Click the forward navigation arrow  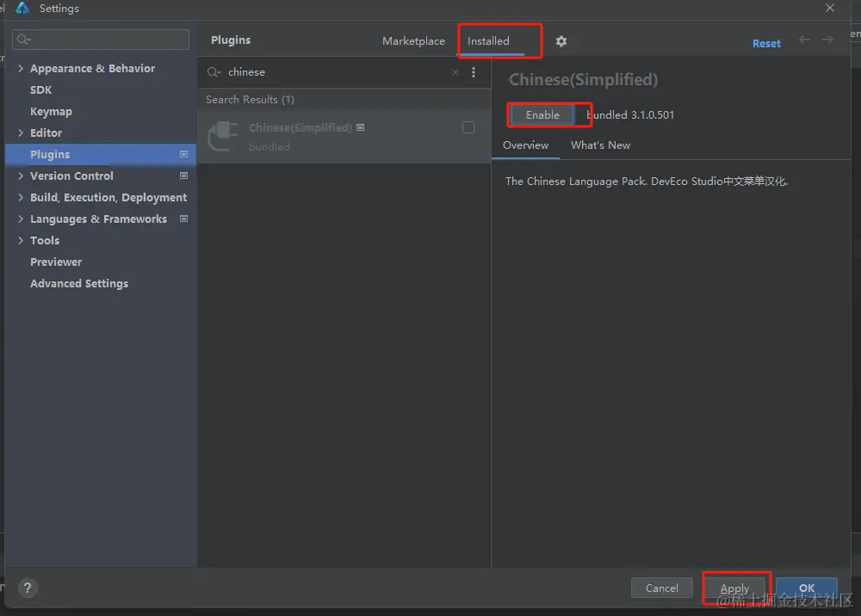pos(827,40)
